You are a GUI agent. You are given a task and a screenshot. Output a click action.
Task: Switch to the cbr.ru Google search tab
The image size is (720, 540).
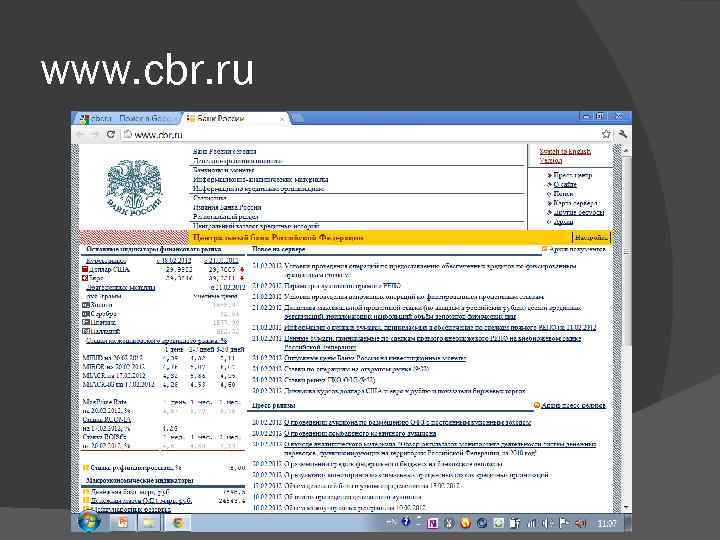(126, 118)
